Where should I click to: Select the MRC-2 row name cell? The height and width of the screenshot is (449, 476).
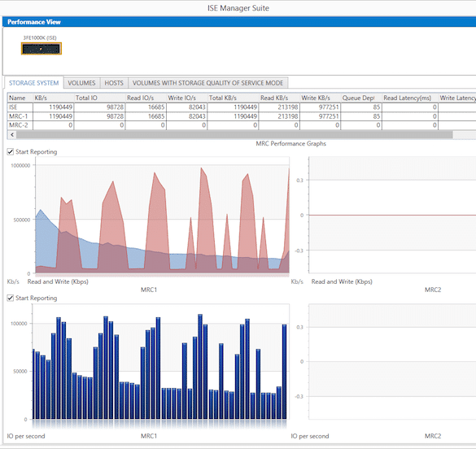[x=20, y=125]
